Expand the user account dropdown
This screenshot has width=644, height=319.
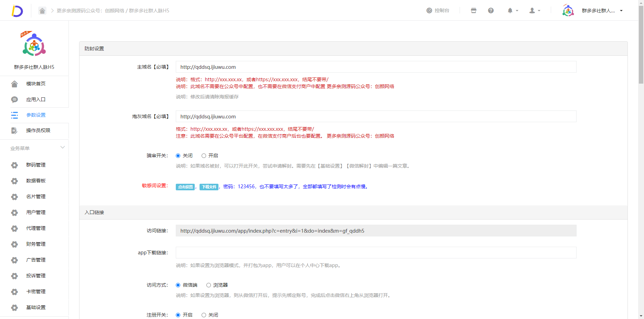[534, 11]
